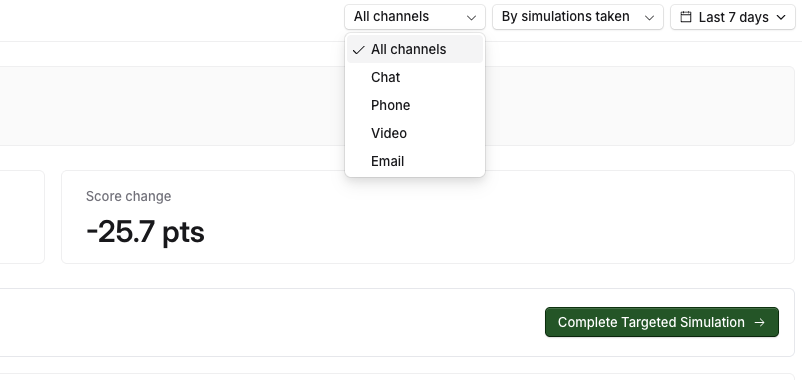This screenshot has width=802, height=380.
Task: Open the By simulations taken dropdown
Action: click(578, 17)
